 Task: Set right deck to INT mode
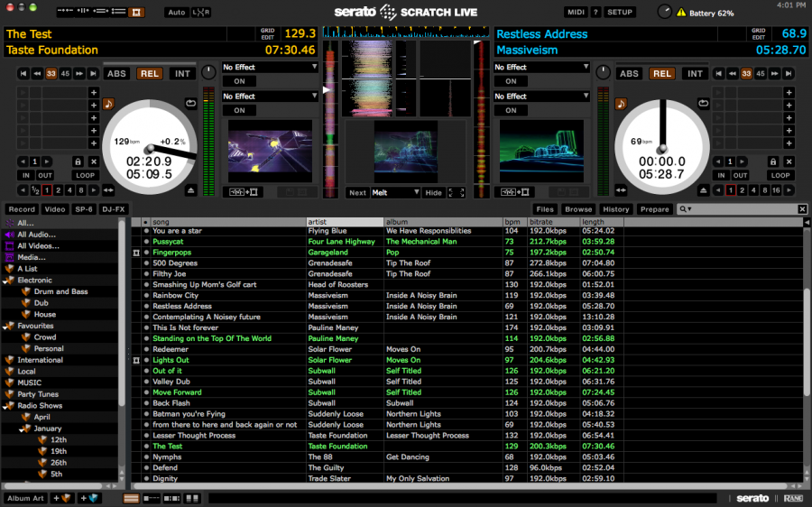tap(695, 74)
